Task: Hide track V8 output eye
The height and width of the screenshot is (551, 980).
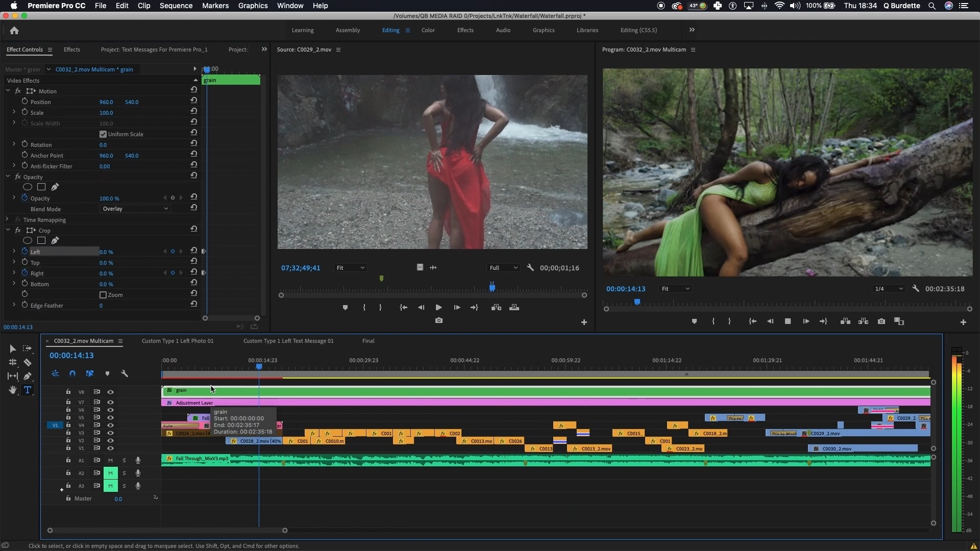Action: (110, 392)
